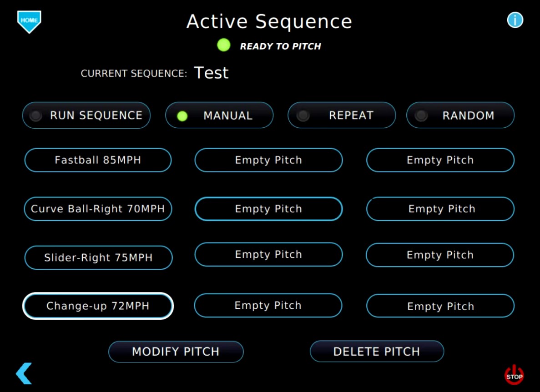Choose the bottom Empty Pitch in right column
This screenshot has height=392, width=540.
(x=440, y=306)
